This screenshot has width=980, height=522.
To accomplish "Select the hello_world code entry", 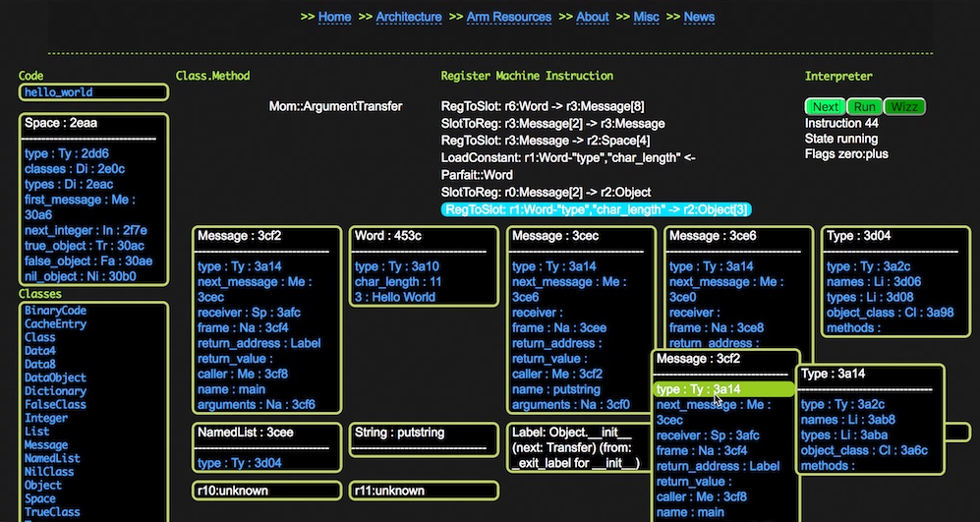I will click(x=59, y=92).
